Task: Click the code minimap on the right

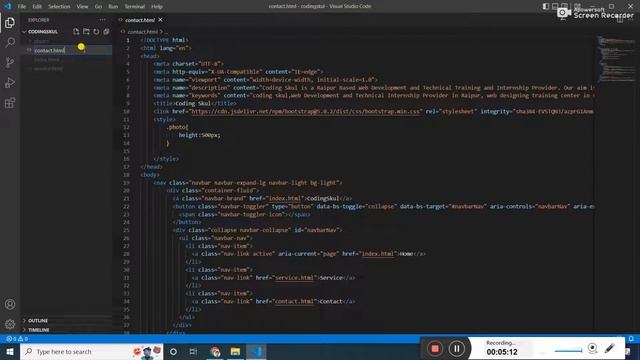Action: (616, 58)
